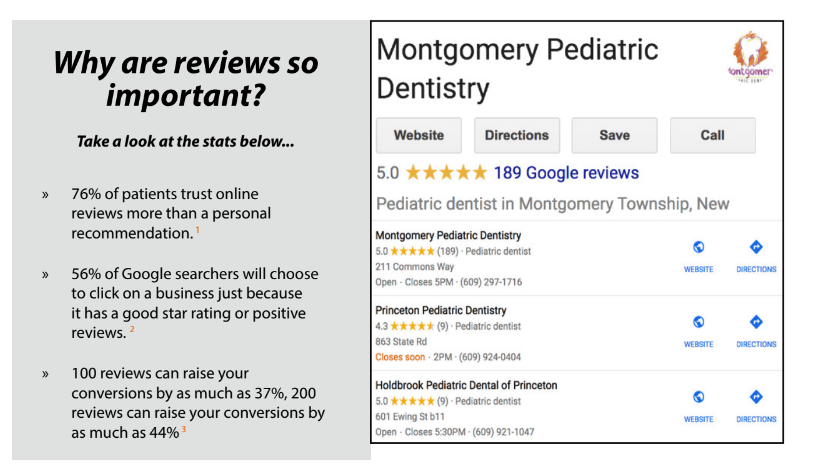Image resolution: width=813 pixels, height=464 pixels.
Task: Click the Montgomery Pediatric Dentistry tooth logo
Action: 751,57
